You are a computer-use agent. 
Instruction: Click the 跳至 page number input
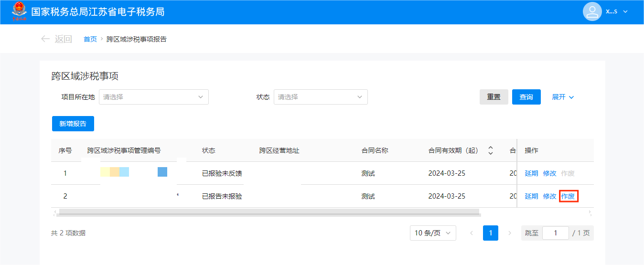pyautogui.click(x=555, y=233)
